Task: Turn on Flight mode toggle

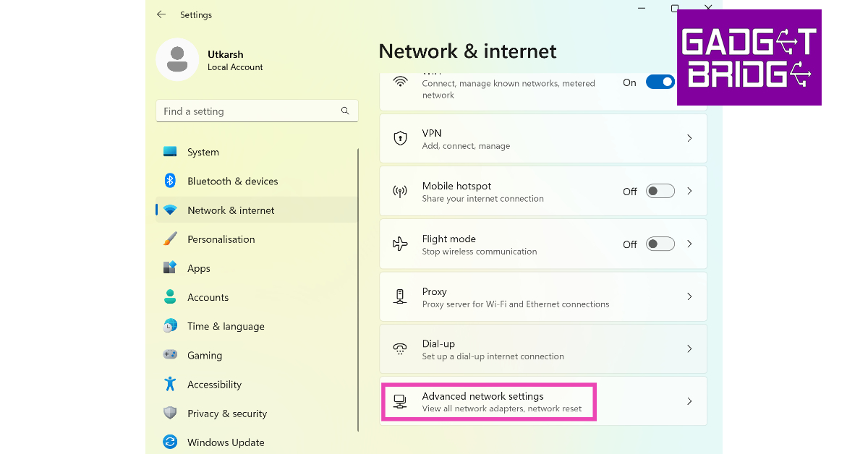Action: pyautogui.click(x=660, y=244)
